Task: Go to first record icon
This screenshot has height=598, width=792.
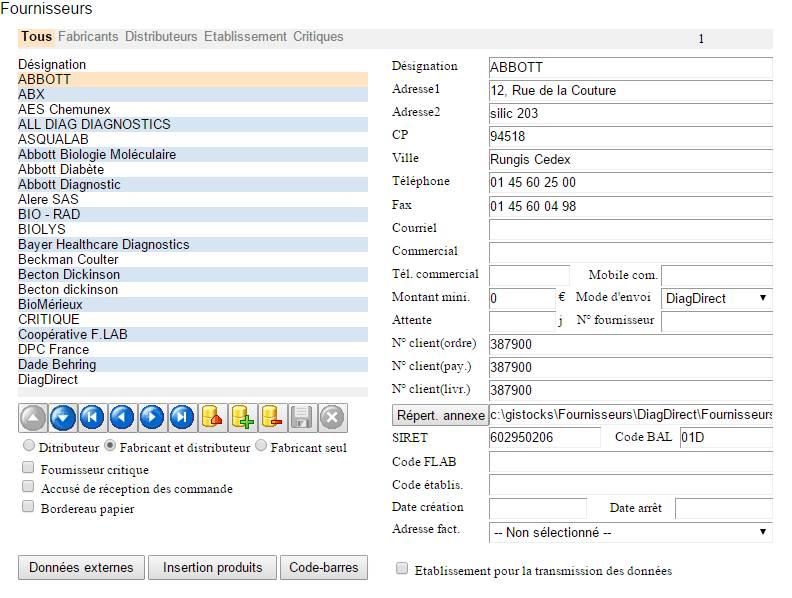Action: (92, 418)
